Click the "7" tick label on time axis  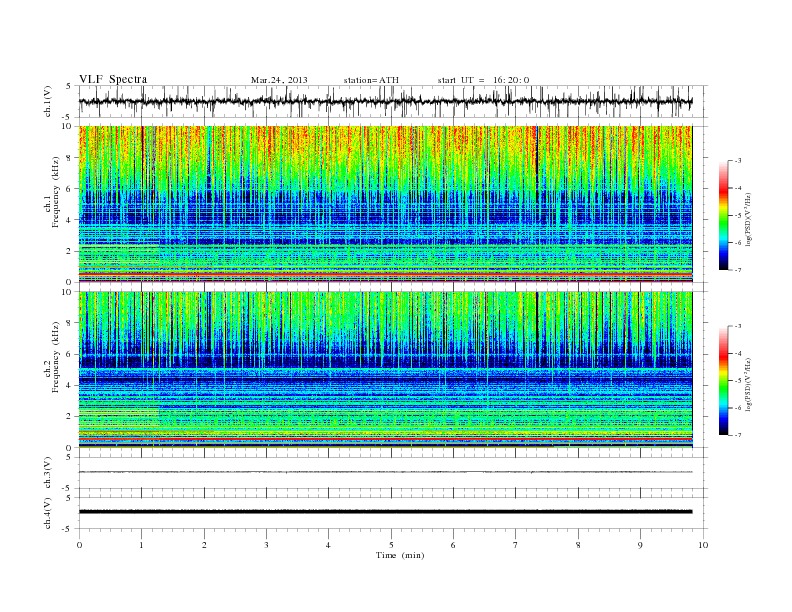coord(516,545)
